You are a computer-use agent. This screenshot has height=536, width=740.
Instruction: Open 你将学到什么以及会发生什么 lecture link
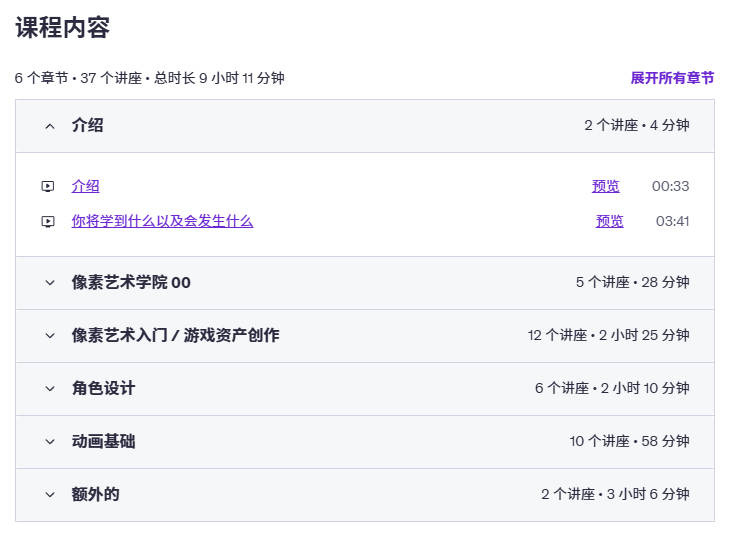(162, 221)
